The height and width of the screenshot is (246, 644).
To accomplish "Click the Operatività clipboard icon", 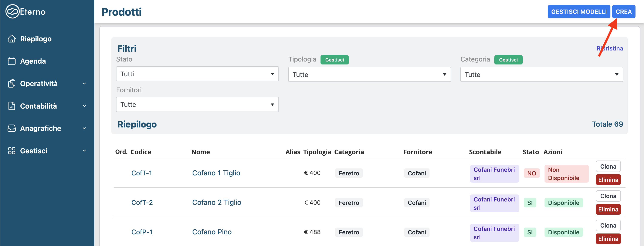I will point(11,84).
